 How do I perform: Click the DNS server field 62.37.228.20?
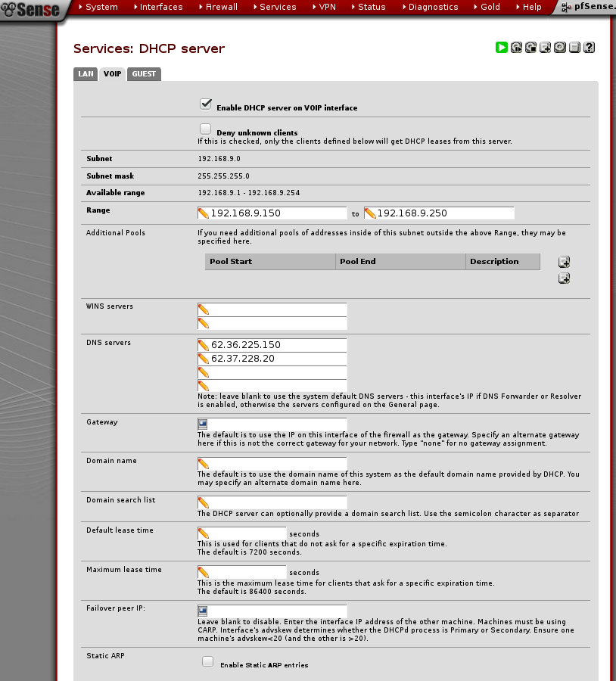(272, 359)
